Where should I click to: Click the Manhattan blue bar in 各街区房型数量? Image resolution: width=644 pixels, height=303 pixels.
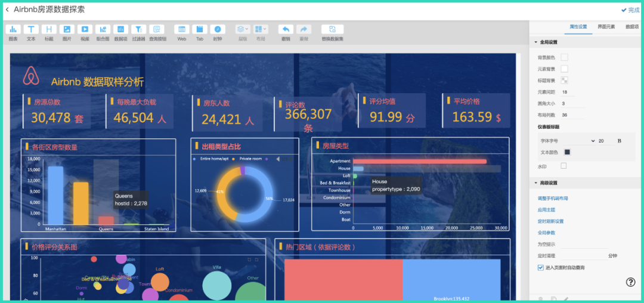56,196
